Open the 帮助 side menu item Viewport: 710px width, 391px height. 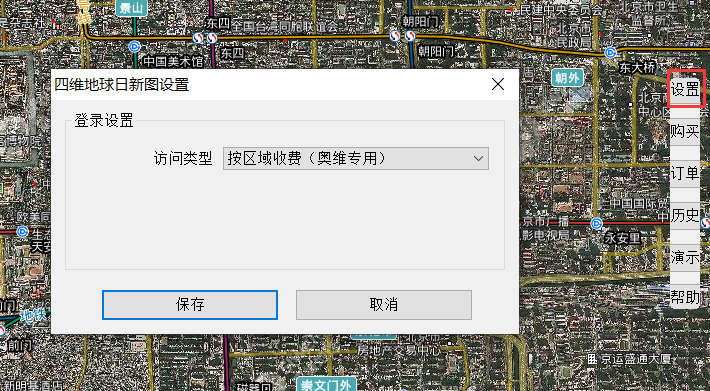(x=685, y=297)
